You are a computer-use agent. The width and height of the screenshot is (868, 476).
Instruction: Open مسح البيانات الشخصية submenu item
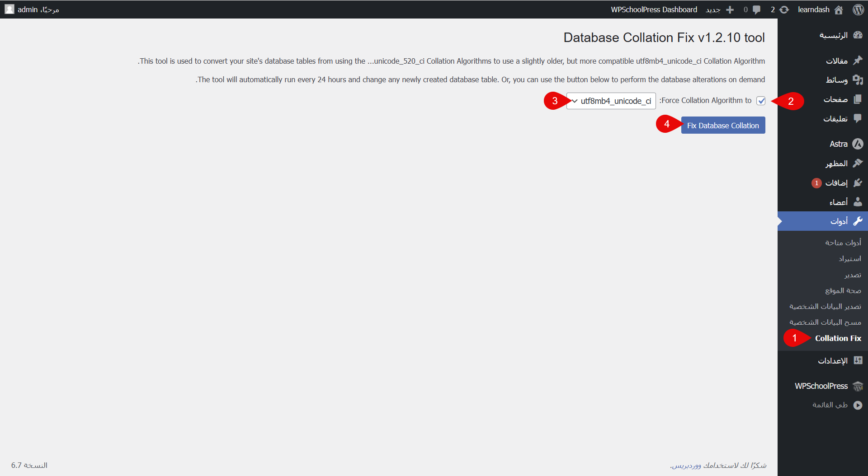(825, 322)
